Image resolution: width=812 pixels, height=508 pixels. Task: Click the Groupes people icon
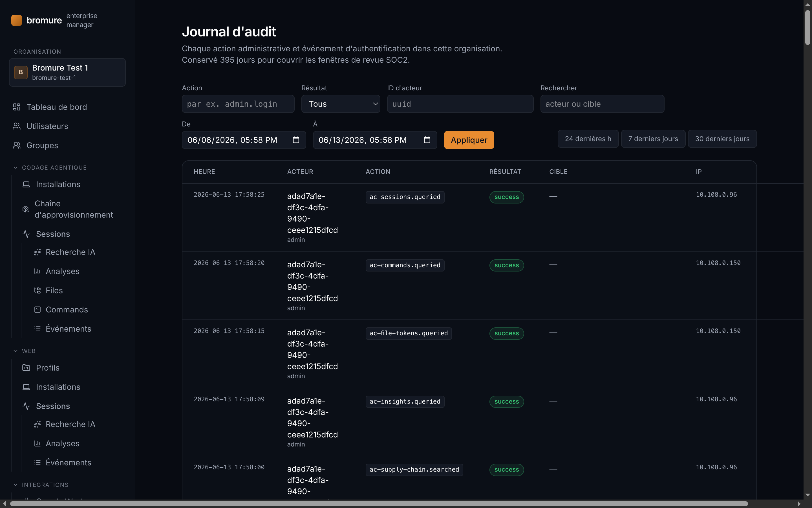[x=17, y=145]
